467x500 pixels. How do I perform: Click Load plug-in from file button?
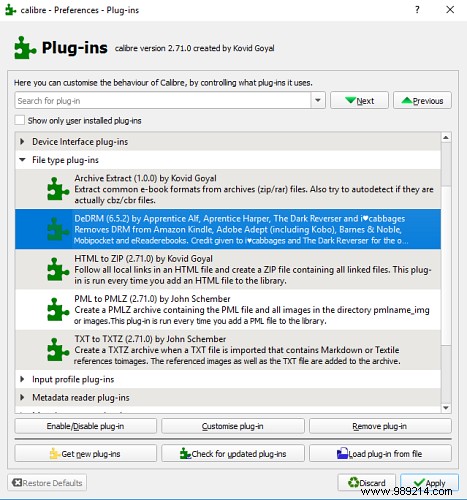(380, 453)
